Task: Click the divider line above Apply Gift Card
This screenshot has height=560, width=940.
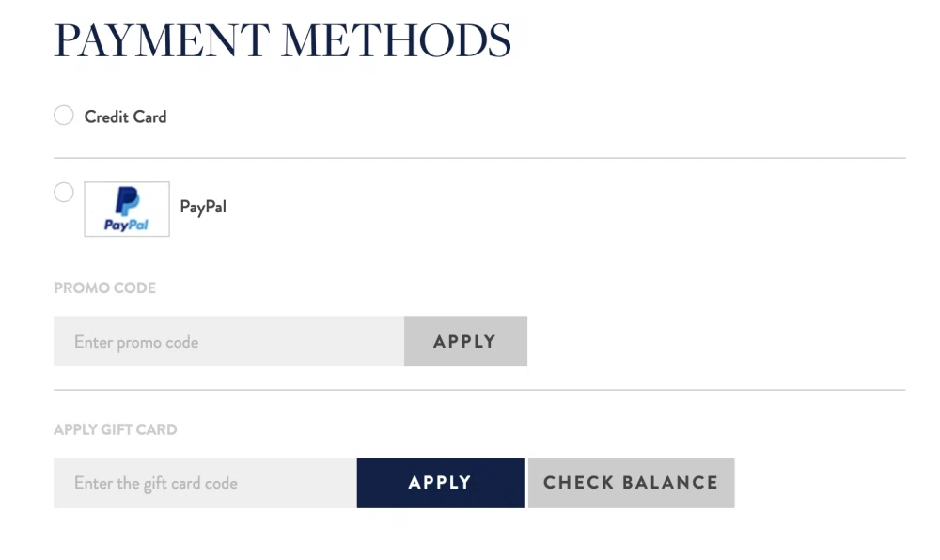Action: click(479, 390)
